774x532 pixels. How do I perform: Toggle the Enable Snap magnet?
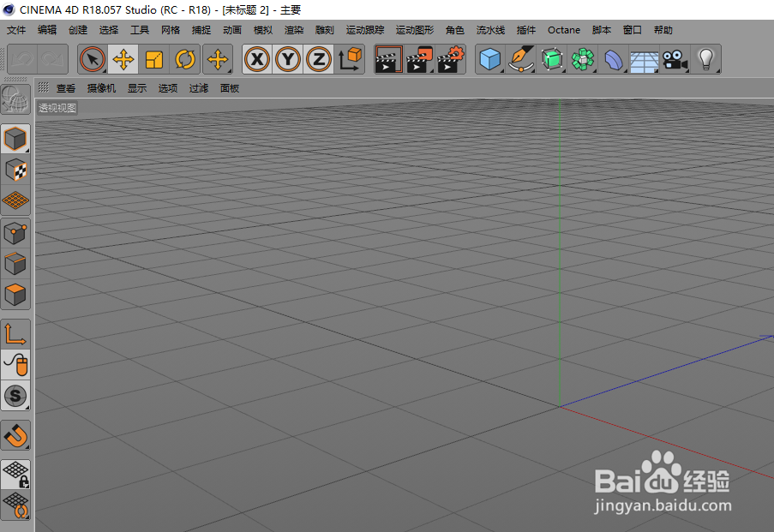(x=15, y=436)
